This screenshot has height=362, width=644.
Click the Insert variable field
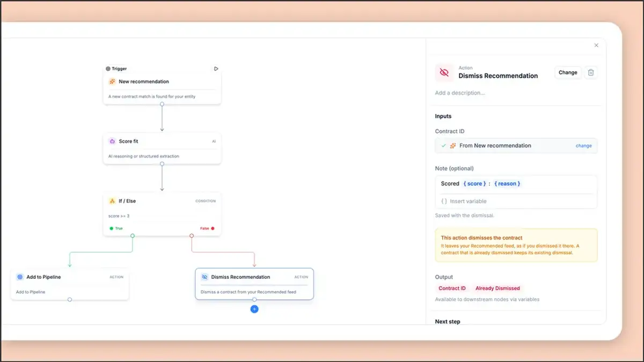click(x=516, y=201)
